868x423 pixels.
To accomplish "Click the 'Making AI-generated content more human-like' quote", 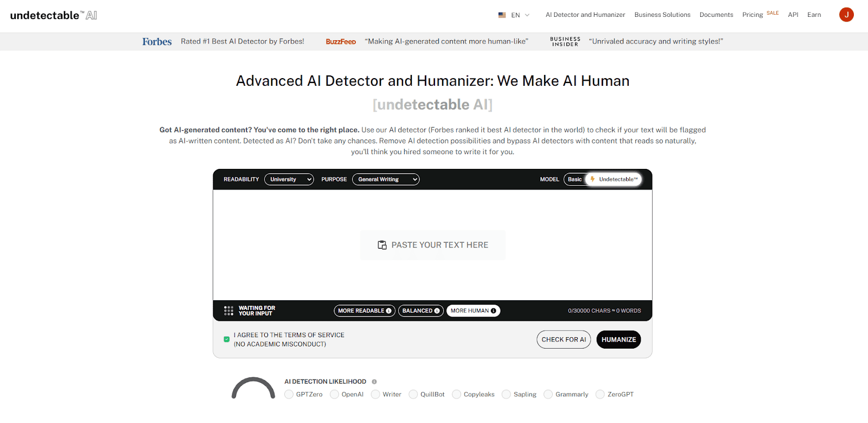I will [446, 41].
